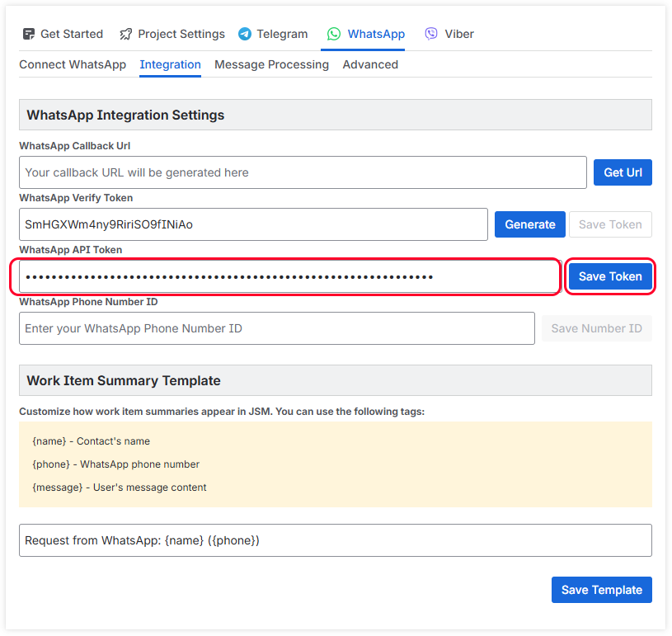The image size is (672, 636).
Task: Click Save Token beside Verify Token field
Action: click(x=610, y=224)
